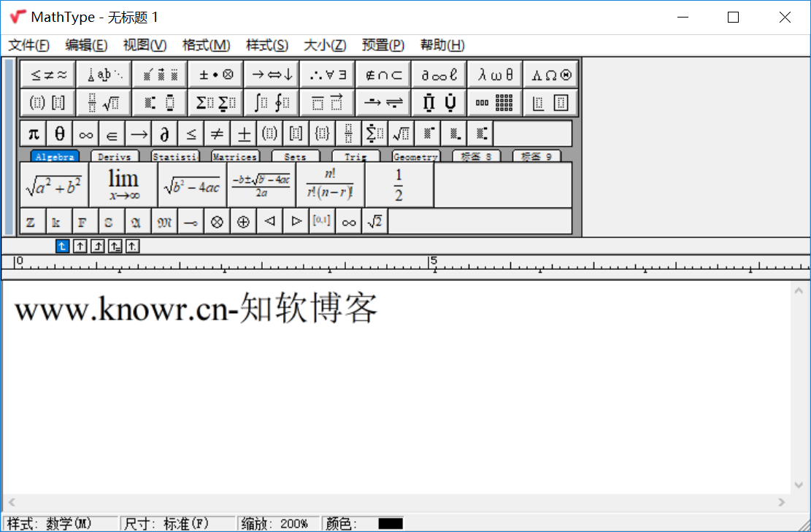Open the set theory symbols palette (∉∩⊂)
Image resolution: width=811 pixels, height=532 pixels.
coord(383,74)
